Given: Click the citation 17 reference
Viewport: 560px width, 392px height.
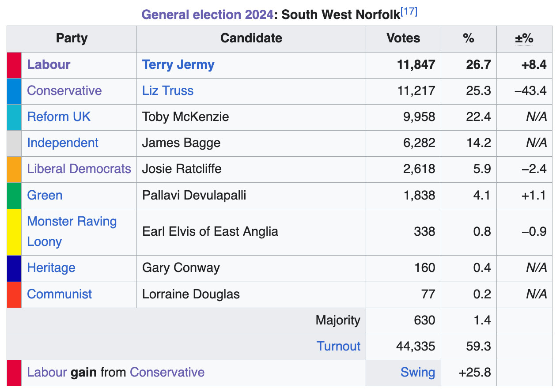Looking at the screenshot, I should tap(409, 12).
